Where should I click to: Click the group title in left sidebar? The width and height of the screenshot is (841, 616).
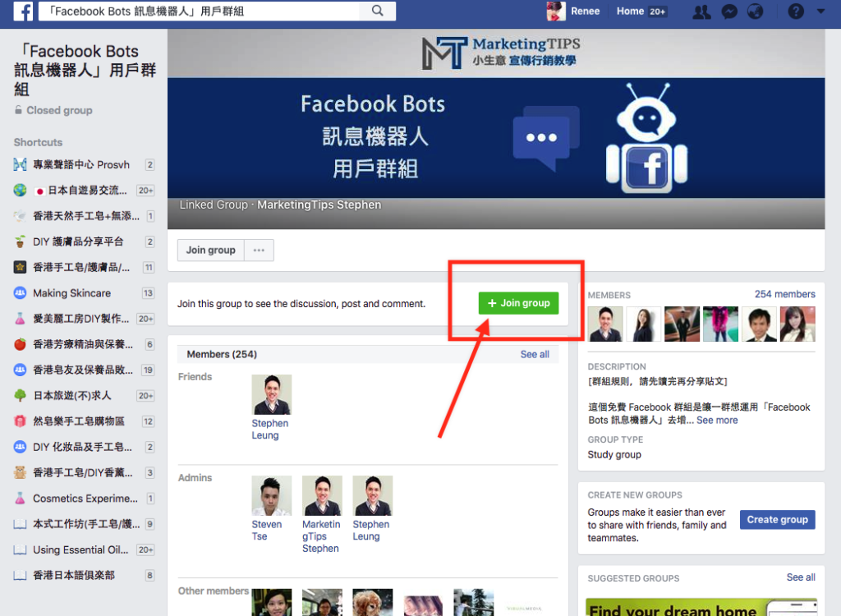(x=85, y=70)
